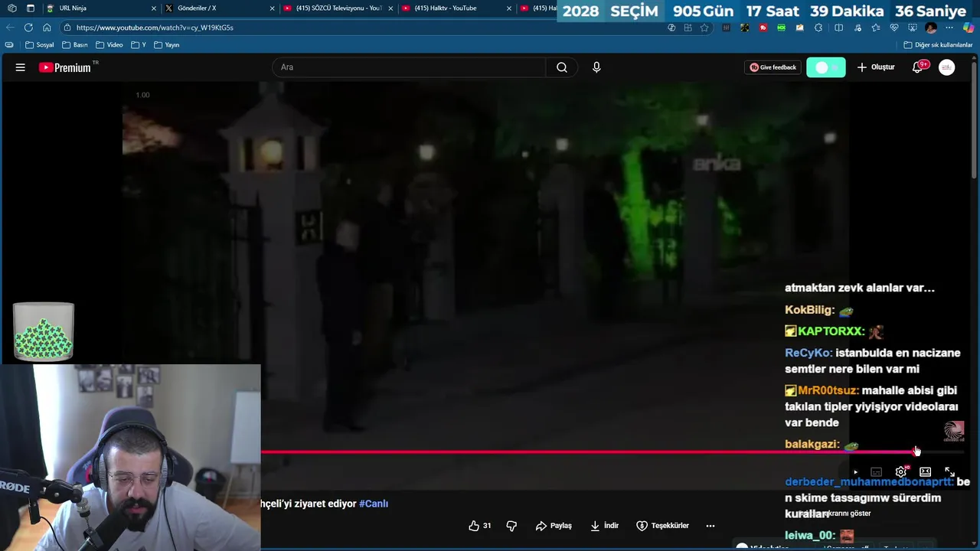Click the browser address bar URL
This screenshot has width=980, height=551.
(x=155, y=28)
